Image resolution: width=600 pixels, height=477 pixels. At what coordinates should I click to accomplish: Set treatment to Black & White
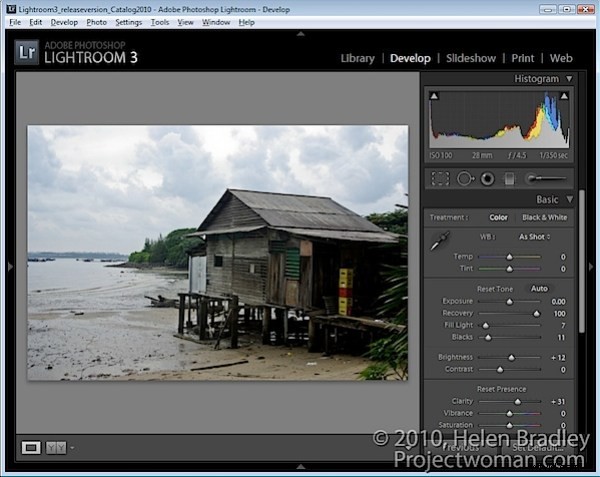click(x=544, y=217)
